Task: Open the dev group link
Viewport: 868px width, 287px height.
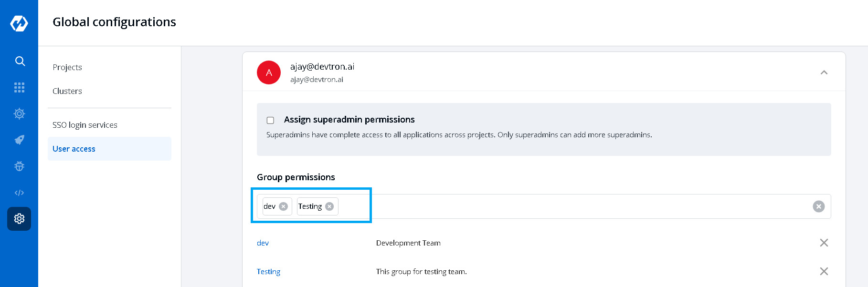Action: (x=263, y=243)
